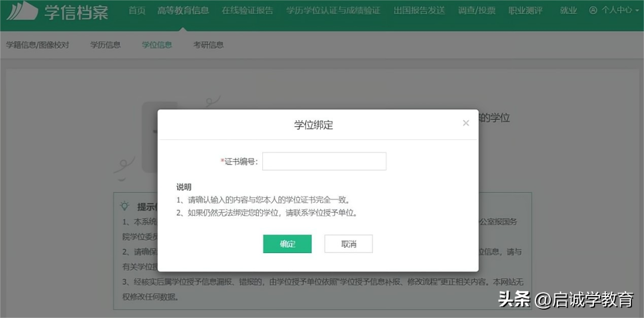
Task: Click note 1 about 学位证书完全一致
Action: (263, 200)
